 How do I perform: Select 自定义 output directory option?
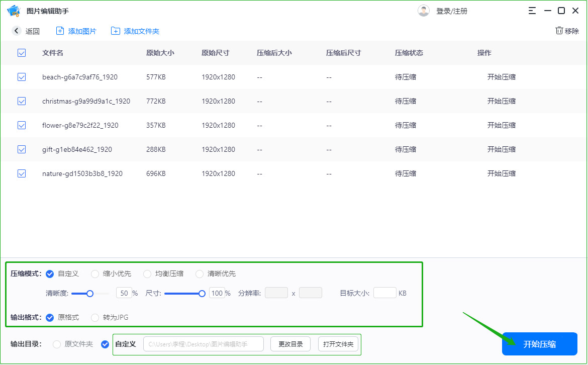click(105, 344)
